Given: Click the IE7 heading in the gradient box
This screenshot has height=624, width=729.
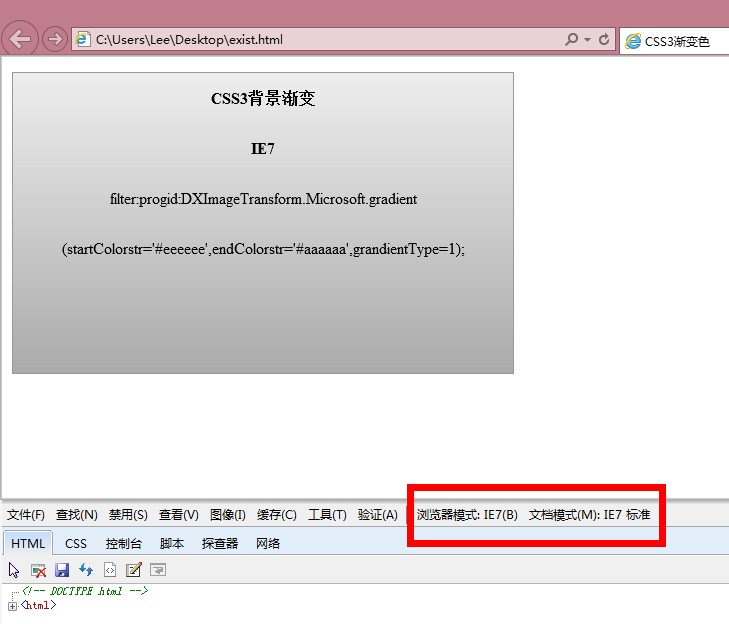Looking at the screenshot, I should (263, 149).
